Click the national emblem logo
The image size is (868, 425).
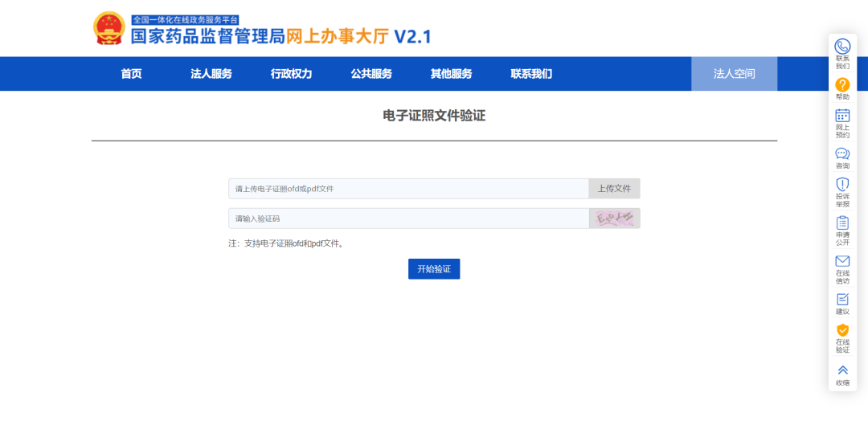coord(108,29)
